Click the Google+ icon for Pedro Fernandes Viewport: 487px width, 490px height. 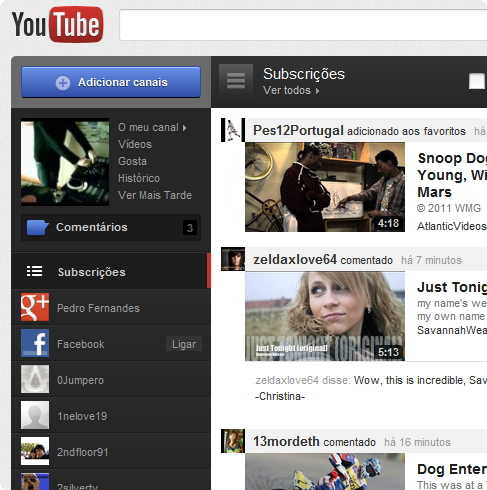click(35, 307)
